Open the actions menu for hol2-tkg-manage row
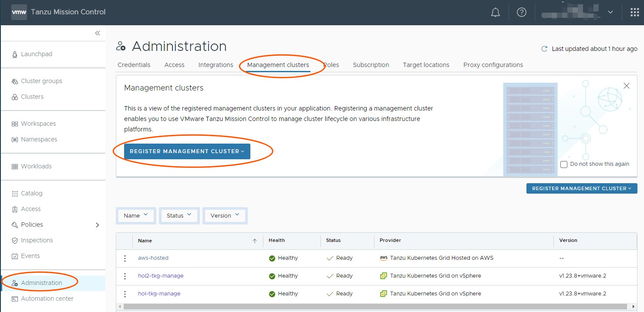The image size is (644, 312). click(x=125, y=276)
